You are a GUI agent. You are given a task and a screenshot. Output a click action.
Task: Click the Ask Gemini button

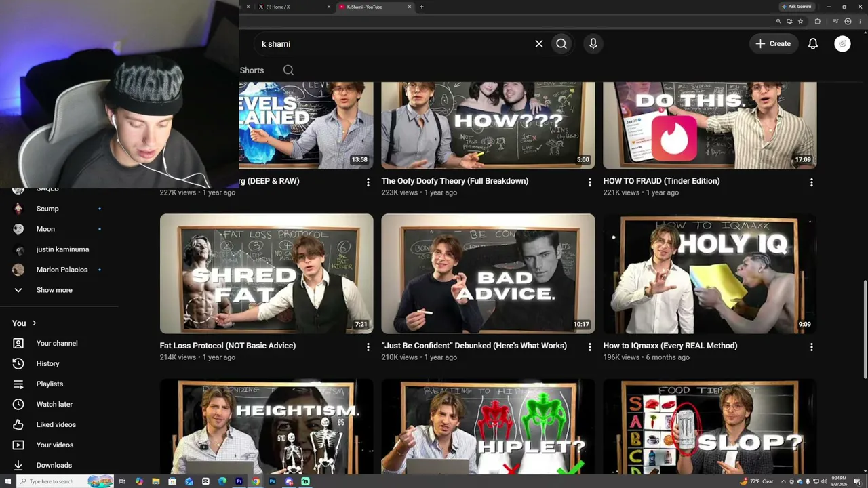tap(796, 7)
